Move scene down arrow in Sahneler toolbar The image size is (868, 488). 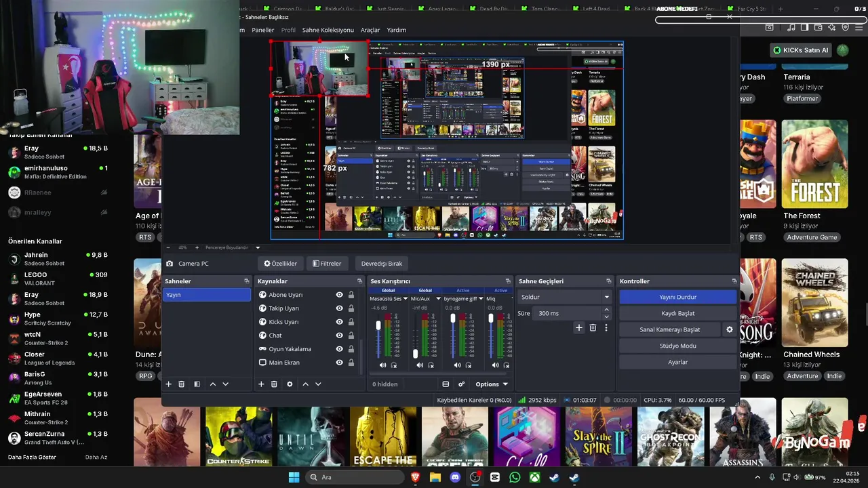coord(226,384)
